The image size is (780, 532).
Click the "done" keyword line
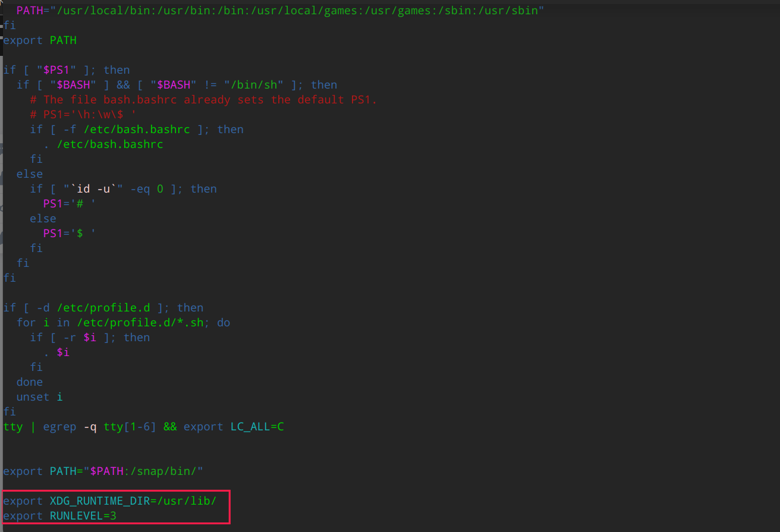click(30, 382)
